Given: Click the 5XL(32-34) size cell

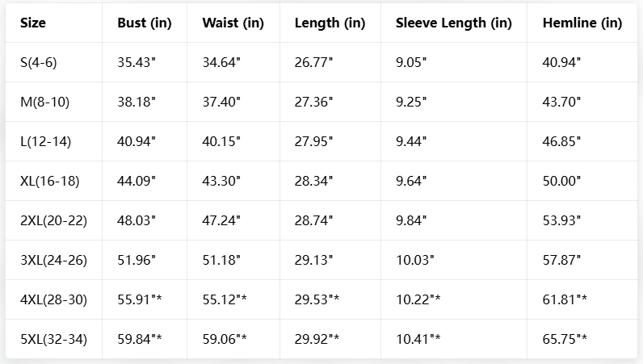Looking at the screenshot, I should pos(53,339).
